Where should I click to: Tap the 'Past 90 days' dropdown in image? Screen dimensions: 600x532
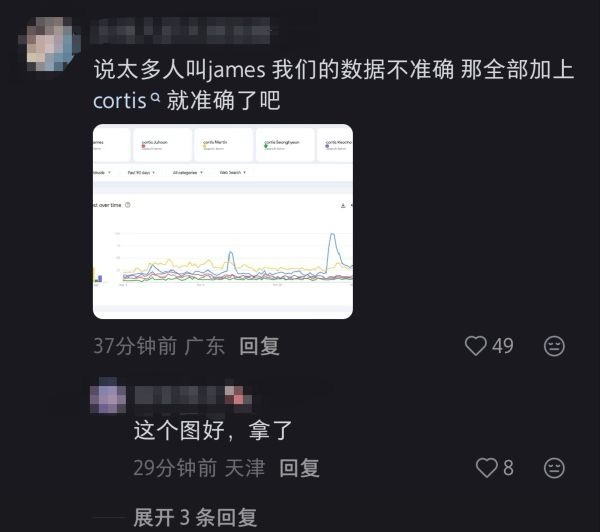[141, 173]
